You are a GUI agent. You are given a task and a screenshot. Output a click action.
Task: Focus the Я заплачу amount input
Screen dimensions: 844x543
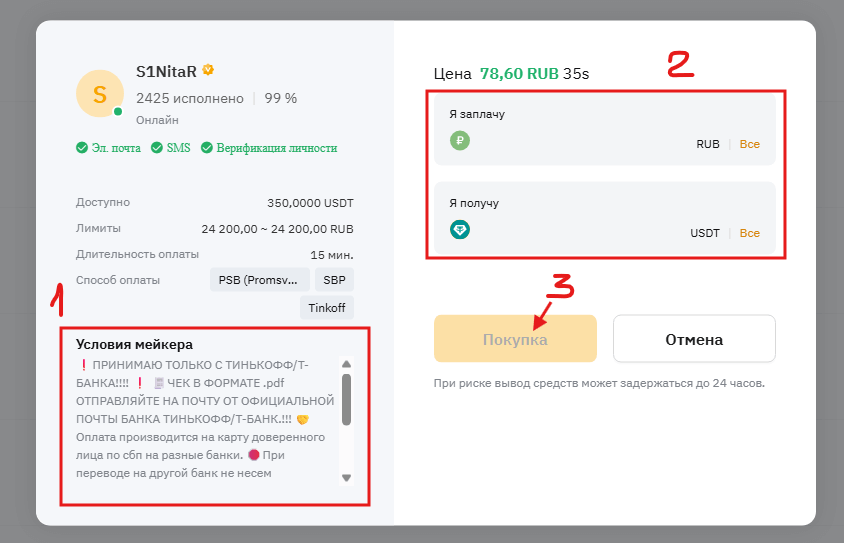(x=580, y=143)
